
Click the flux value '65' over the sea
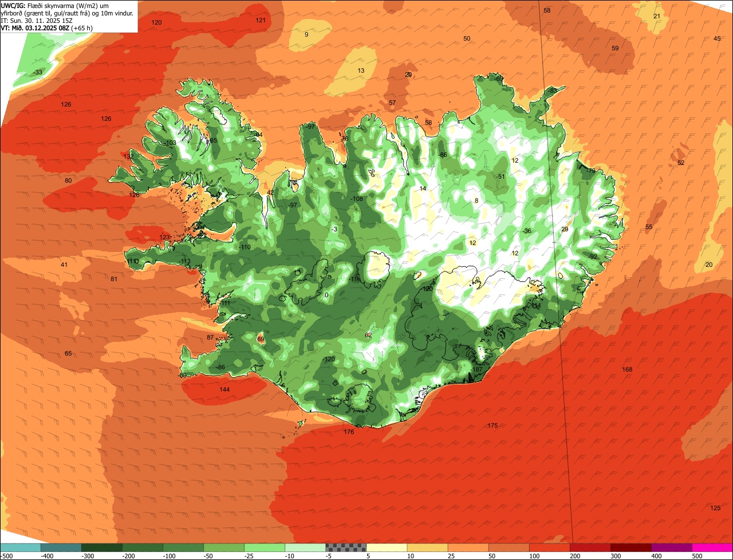tap(68, 353)
